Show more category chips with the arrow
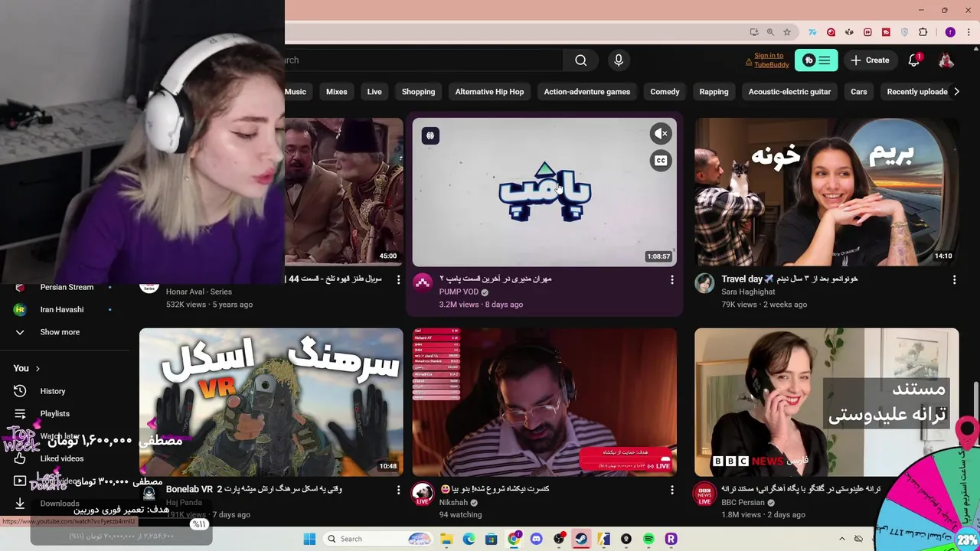This screenshot has height=551, width=980. tap(955, 92)
